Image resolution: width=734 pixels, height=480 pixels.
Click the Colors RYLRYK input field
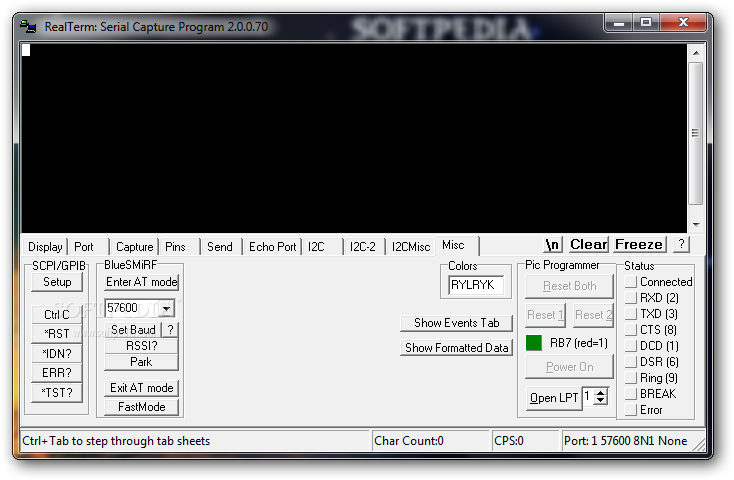point(476,285)
